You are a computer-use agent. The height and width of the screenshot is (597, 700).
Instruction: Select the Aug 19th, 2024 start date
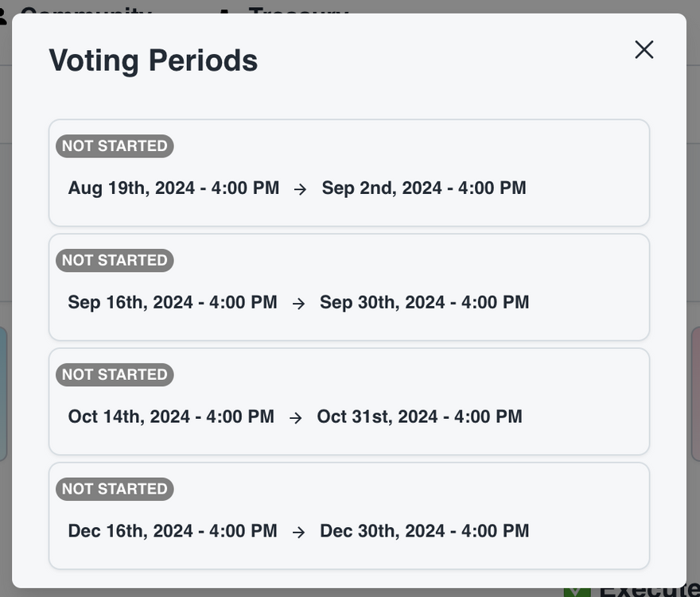pyautogui.click(x=173, y=188)
